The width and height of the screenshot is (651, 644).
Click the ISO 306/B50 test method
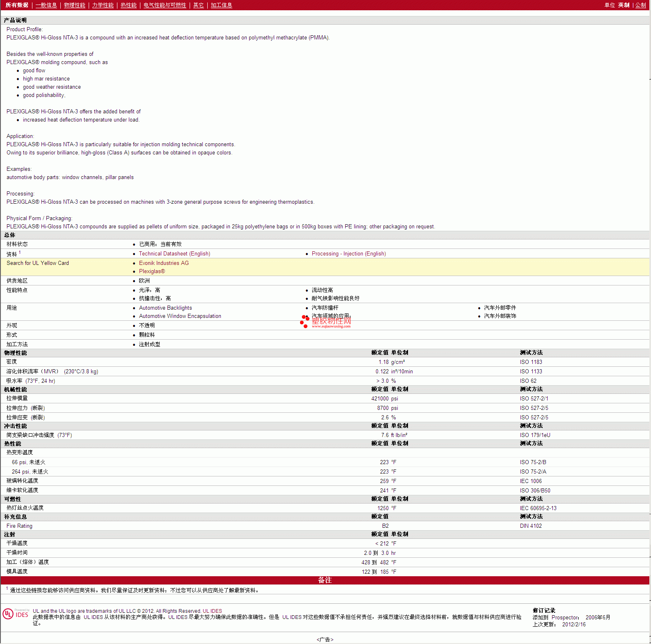coord(535,491)
